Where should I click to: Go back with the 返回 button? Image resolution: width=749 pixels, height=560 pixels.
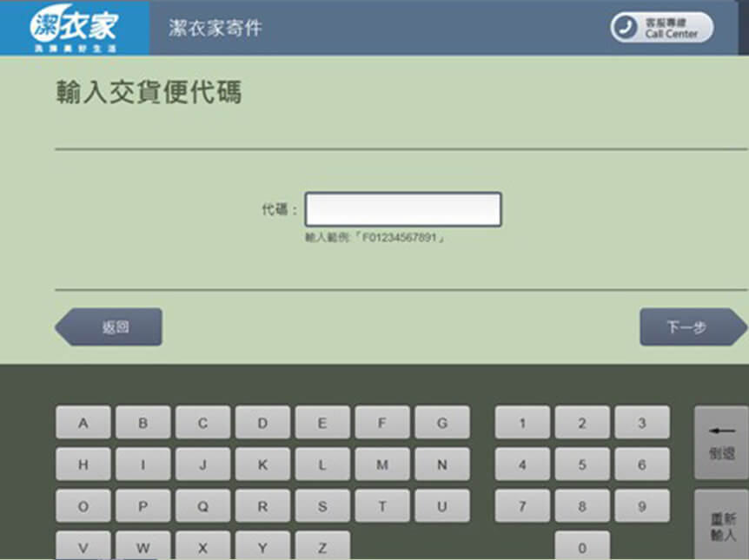[x=109, y=327]
